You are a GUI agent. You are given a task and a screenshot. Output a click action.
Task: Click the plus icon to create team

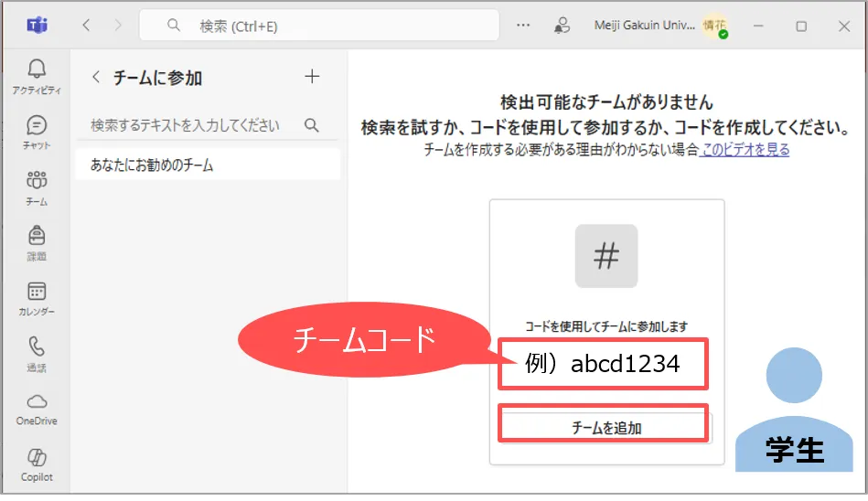coord(312,77)
